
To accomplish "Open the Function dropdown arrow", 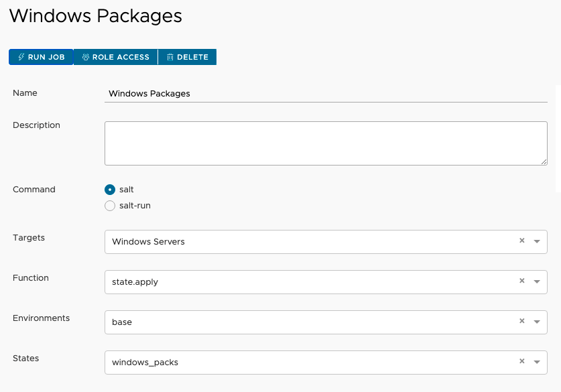I will (x=537, y=282).
